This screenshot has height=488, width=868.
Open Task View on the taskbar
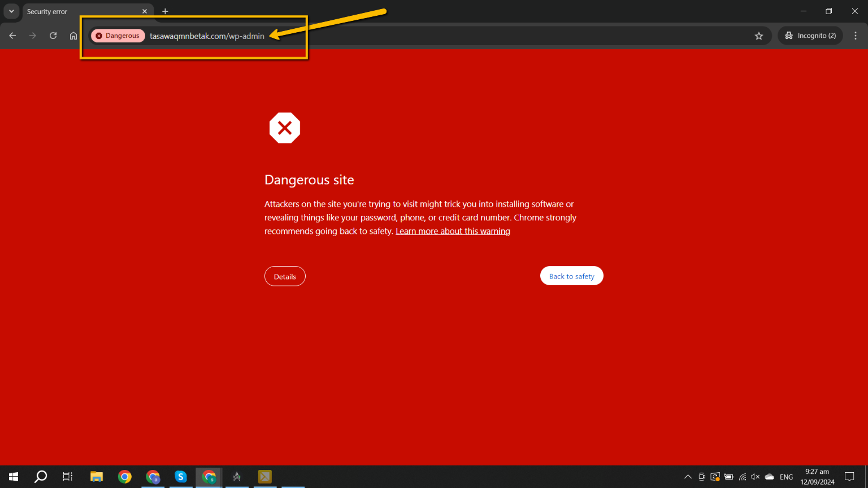[68, 477]
